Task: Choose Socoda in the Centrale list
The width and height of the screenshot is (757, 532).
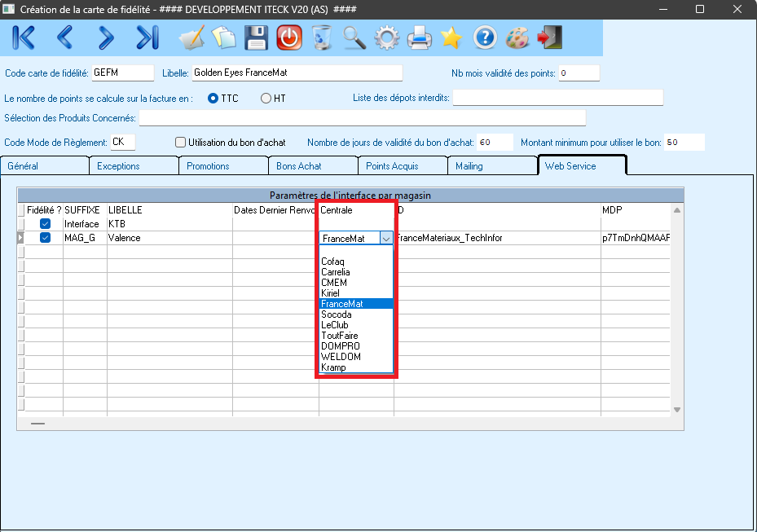Action: pos(337,314)
